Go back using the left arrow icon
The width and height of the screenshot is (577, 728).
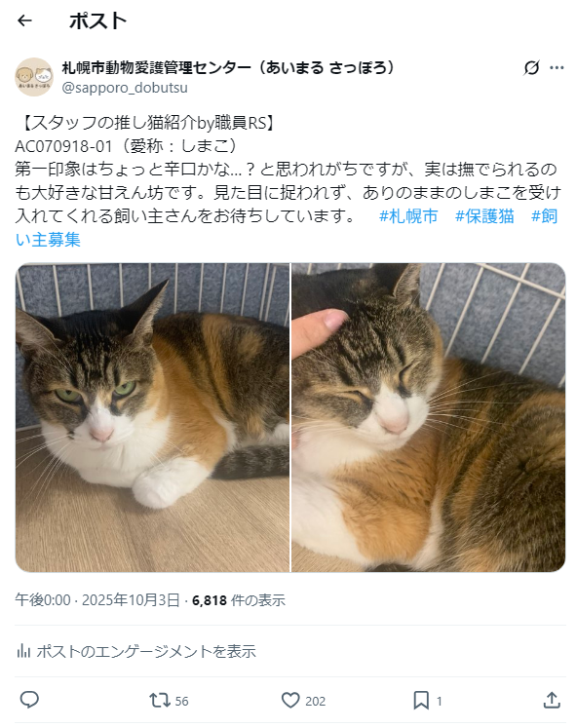click(24, 20)
